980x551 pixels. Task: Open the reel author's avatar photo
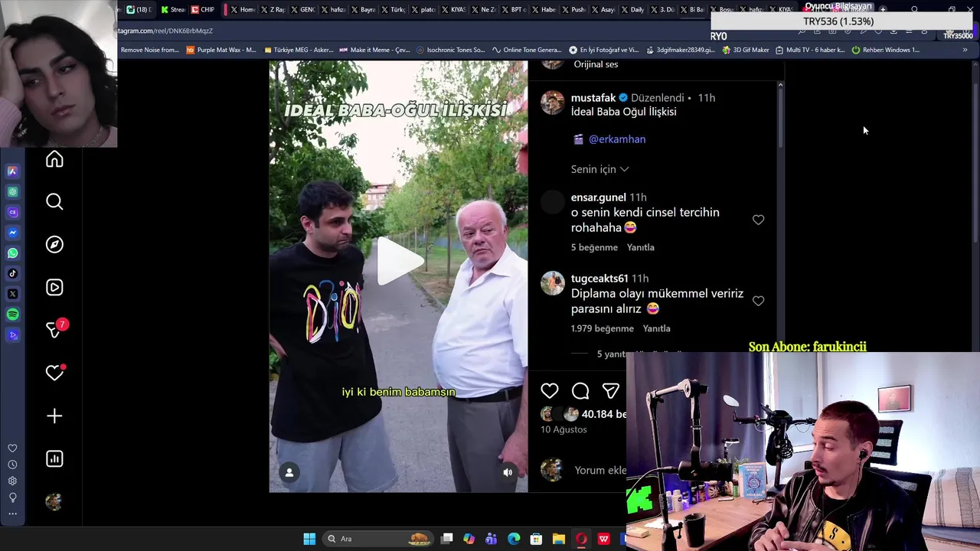point(553,103)
